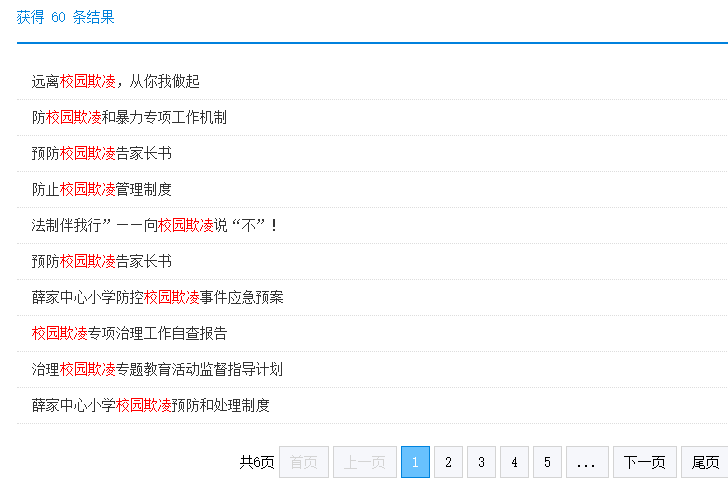Open 薛家中心小学防控校园欺凌事件应急预案 result

(157, 297)
